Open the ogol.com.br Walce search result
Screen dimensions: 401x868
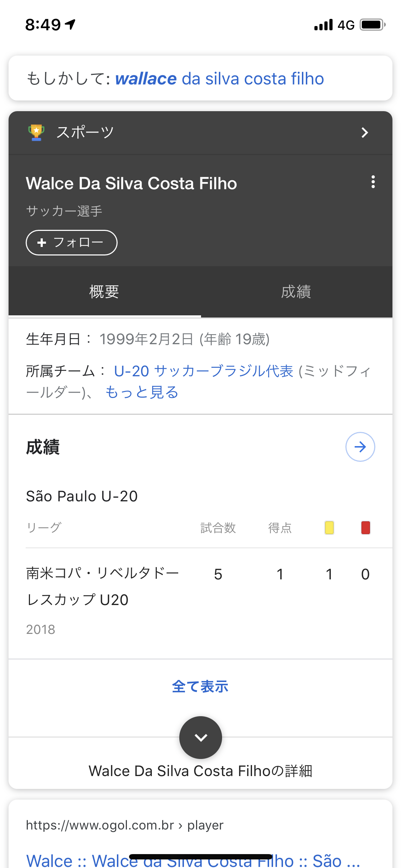193,860
